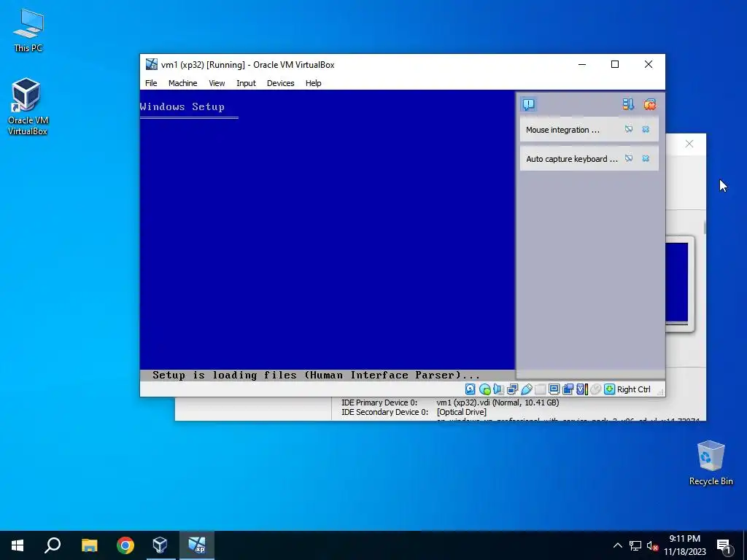The image size is (747, 560).
Task: Click the display status bar icon
Action: coord(554,389)
